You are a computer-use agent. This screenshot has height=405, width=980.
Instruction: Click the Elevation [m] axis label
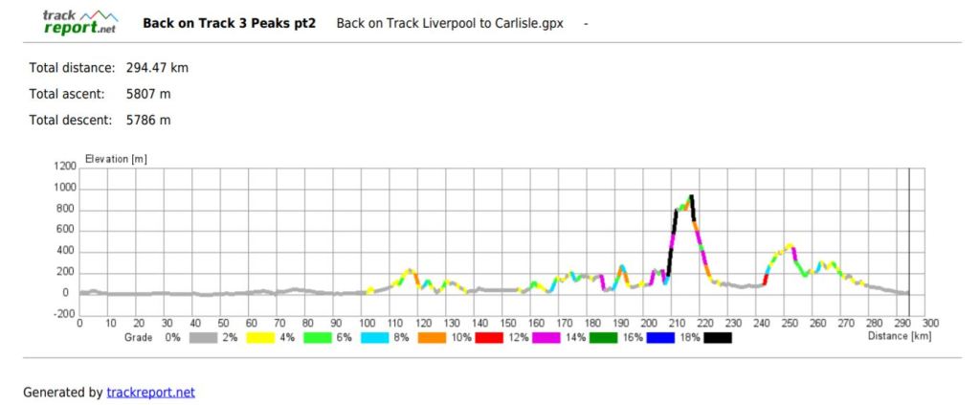(116, 159)
